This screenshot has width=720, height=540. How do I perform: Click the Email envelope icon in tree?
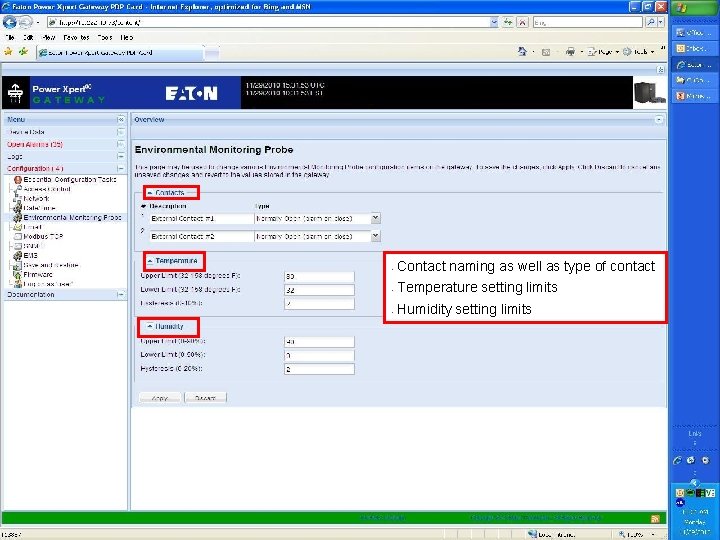tap(18, 227)
